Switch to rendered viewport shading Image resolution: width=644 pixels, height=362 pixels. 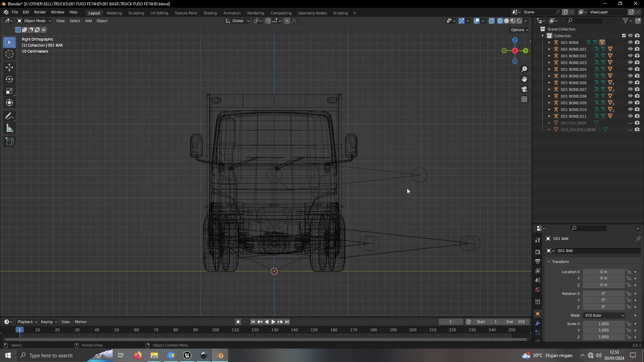[519, 21]
